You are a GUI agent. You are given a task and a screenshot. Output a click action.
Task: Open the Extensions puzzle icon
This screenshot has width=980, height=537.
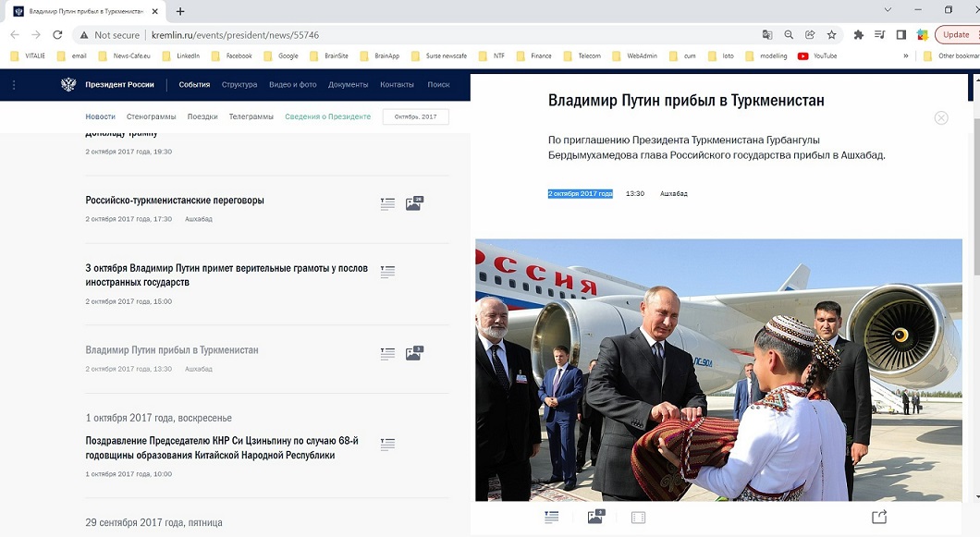tap(859, 35)
